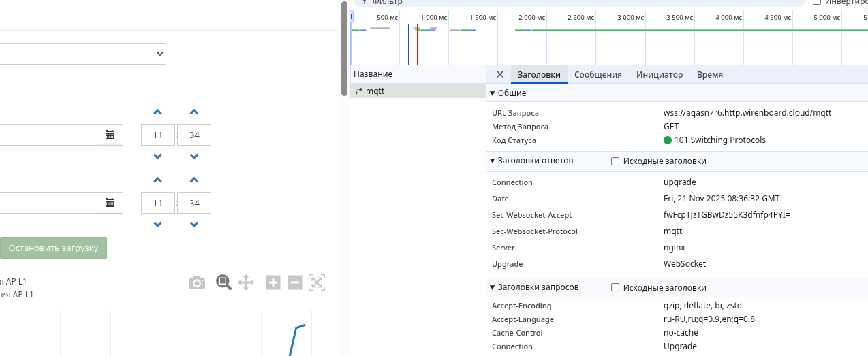Select the mqtt request in list

tap(375, 91)
